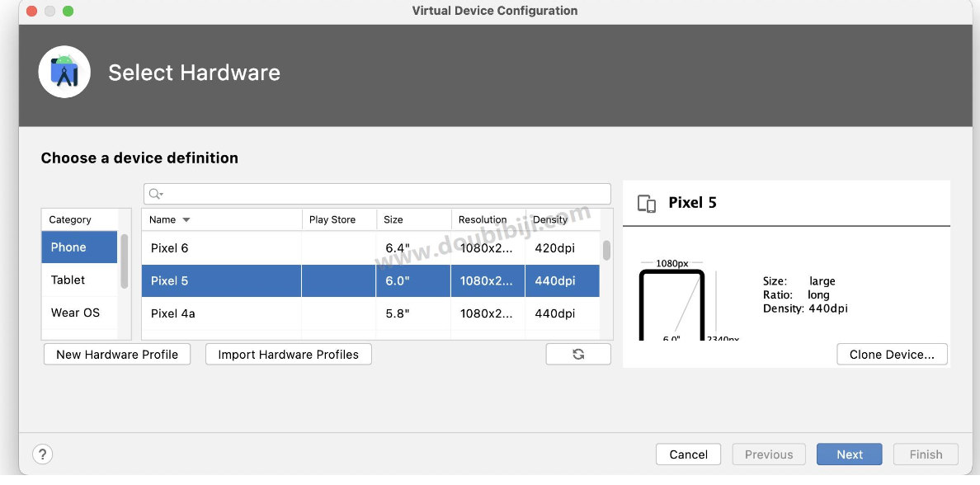The width and height of the screenshot is (980, 485).
Task: Sort by Resolution column header
Action: pyautogui.click(x=488, y=219)
